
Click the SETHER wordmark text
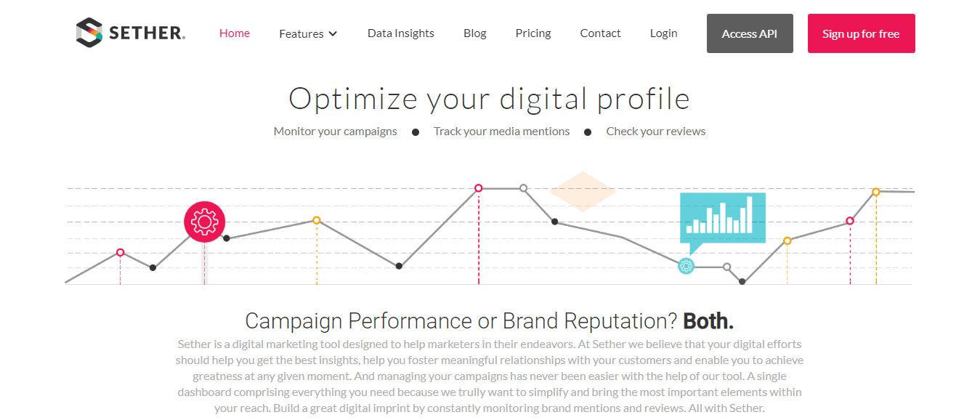[x=147, y=33]
